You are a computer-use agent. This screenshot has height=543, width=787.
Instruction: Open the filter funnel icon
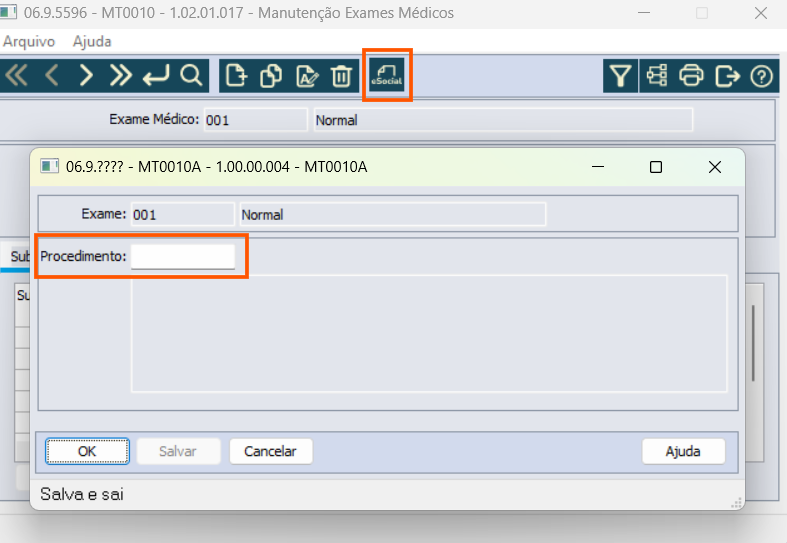click(620, 76)
